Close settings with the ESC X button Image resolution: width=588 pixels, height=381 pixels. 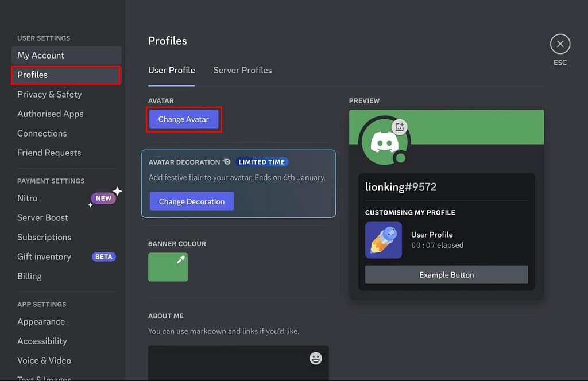[x=560, y=44]
